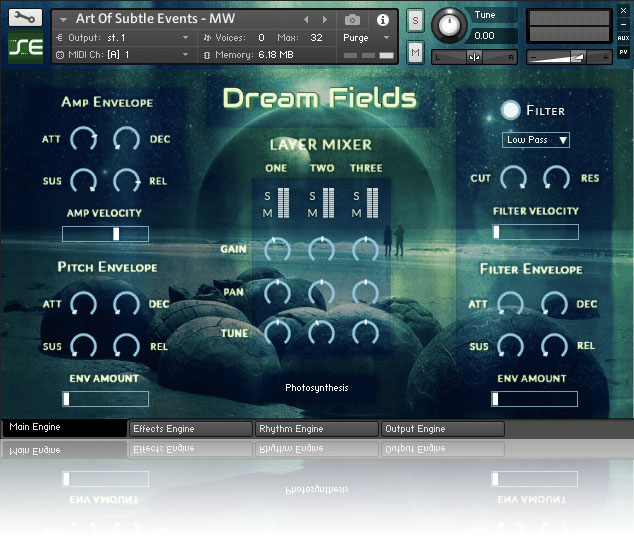This screenshot has width=634, height=539.
Task: Open the Low Pass filter type dropdown
Action: (x=536, y=140)
